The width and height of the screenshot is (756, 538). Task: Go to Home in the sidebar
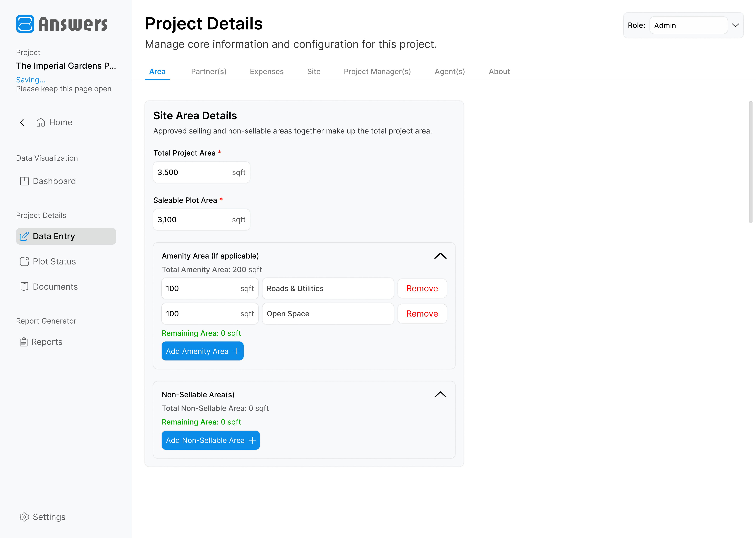(54, 122)
